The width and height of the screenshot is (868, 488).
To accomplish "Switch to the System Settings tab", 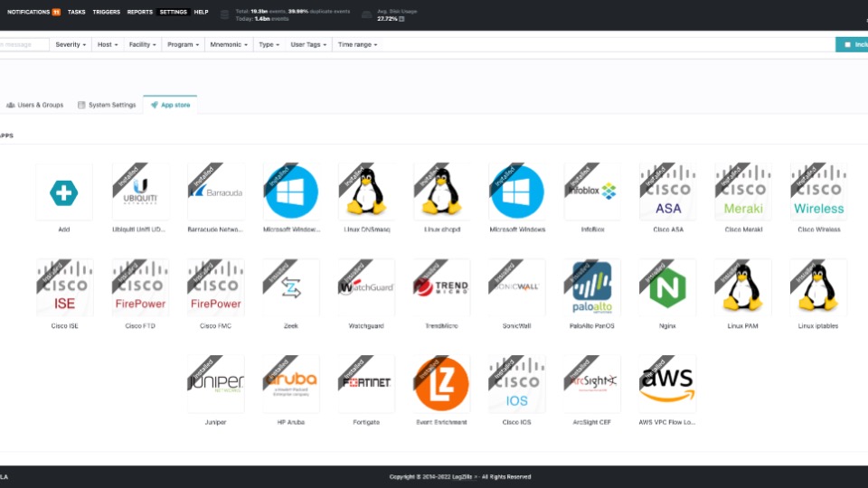I will click(x=107, y=105).
